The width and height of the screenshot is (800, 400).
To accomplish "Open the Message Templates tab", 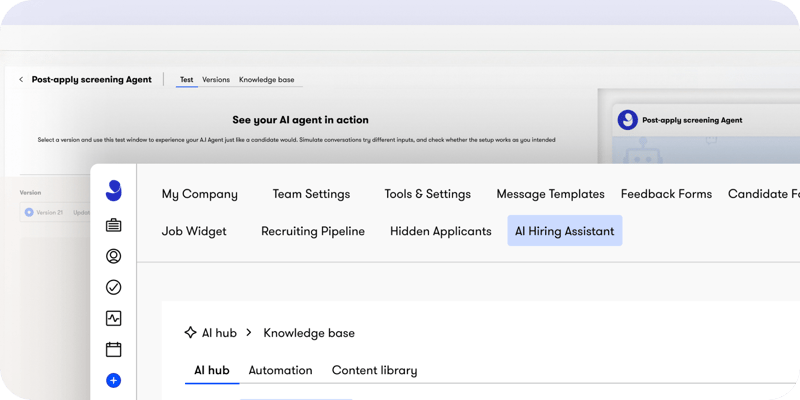I will [551, 194].
